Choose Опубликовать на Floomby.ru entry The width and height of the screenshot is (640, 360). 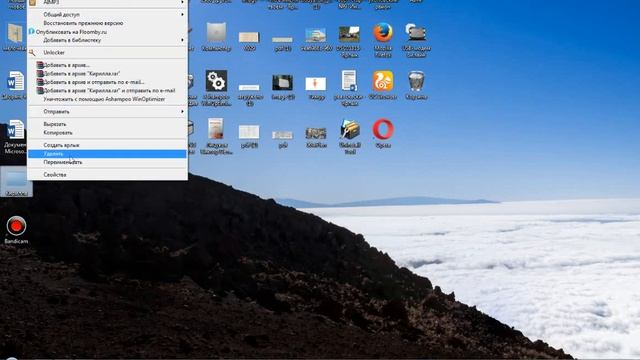107,32
